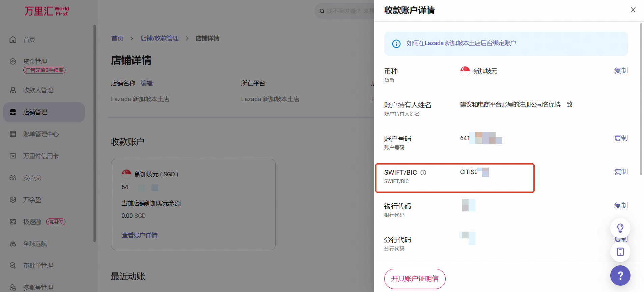Click 新加坡元 ( SGD ) card title
644x292 pixels.
click(x=157, y=174)
